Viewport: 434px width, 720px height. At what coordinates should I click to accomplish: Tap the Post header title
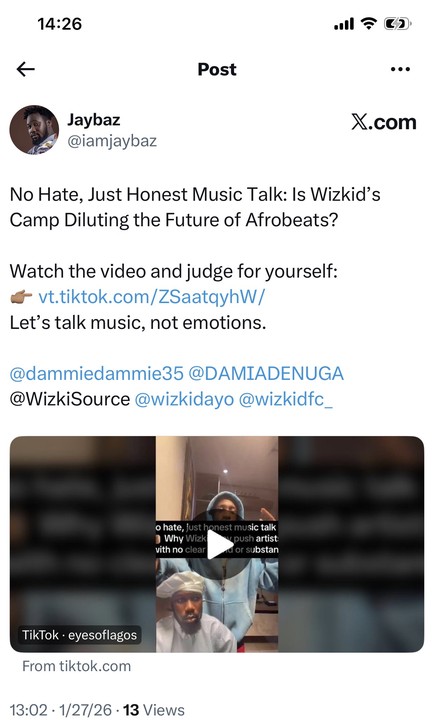217,69
